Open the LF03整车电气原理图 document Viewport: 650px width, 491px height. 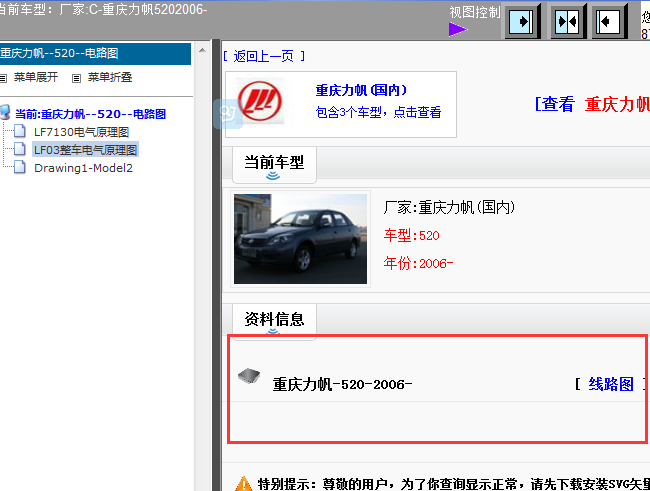pos(85,150)
